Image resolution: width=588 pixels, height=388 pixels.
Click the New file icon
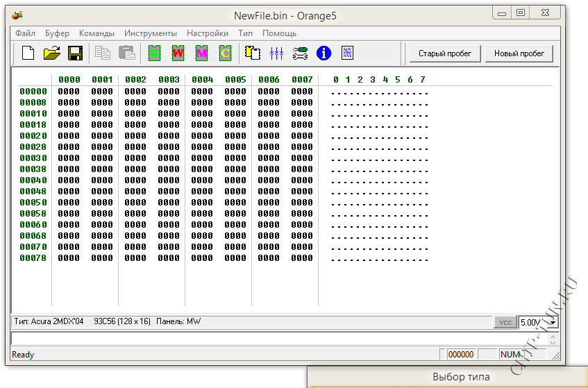pos(28,53)
